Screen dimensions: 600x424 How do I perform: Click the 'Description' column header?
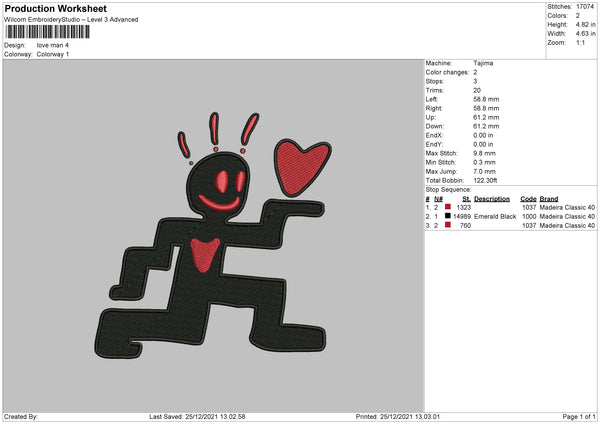[492, 199]
